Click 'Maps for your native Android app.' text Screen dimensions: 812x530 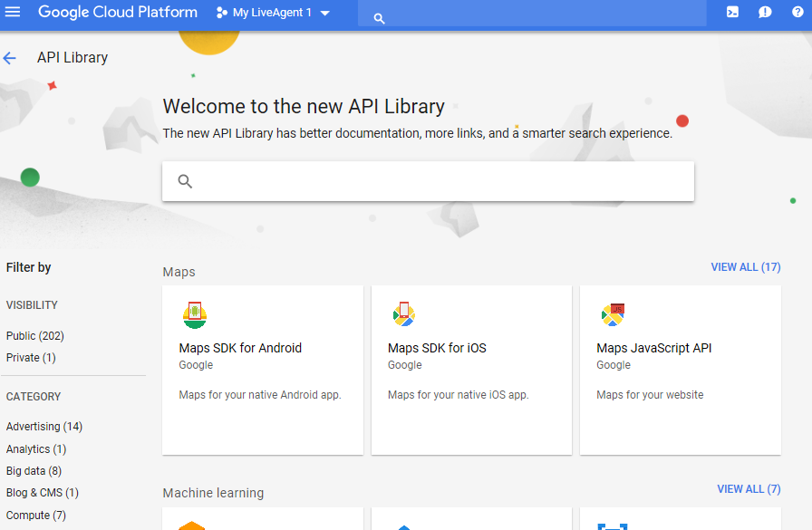click(260, 395)
